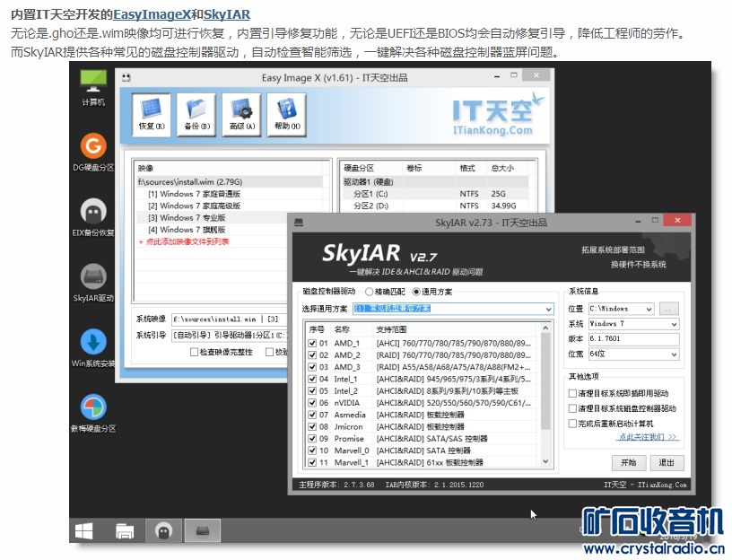Minimize the Easy Image X window
The image size is (732, 560).
[498, 76]
